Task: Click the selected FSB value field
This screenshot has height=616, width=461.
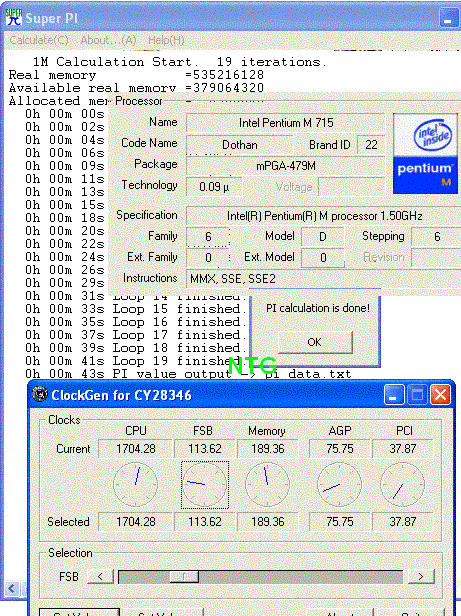Action: [205, 522]
